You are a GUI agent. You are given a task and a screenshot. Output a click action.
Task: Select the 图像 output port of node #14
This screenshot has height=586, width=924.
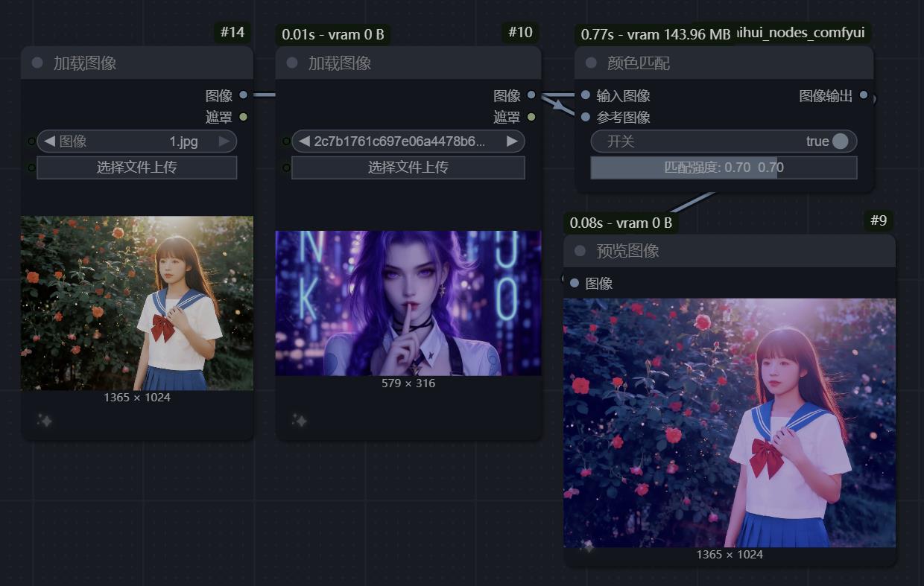(244, 95)
